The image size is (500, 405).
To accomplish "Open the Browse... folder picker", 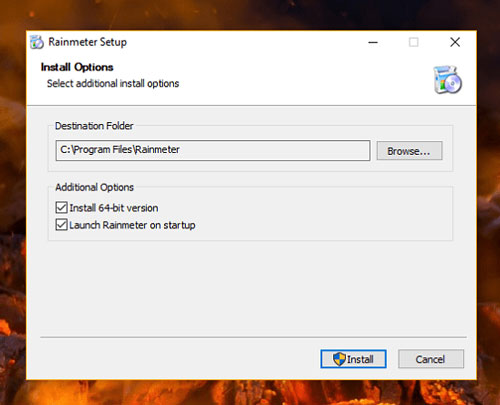I will [x=409, y=151].
